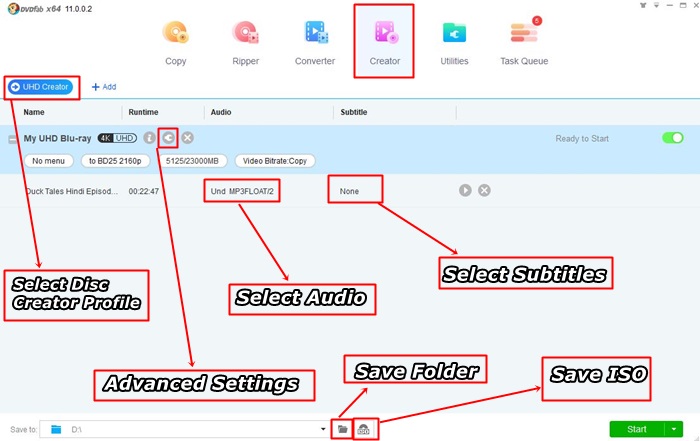Add a source with the Add button
This screenshot has width=700, height=441.
(104, 87)
